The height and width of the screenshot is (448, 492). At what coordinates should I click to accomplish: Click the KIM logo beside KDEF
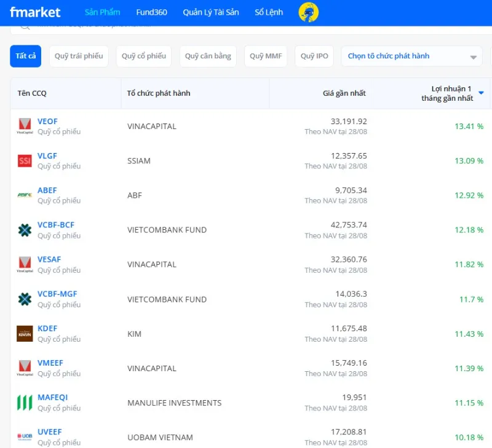click(x=25, y=334)
